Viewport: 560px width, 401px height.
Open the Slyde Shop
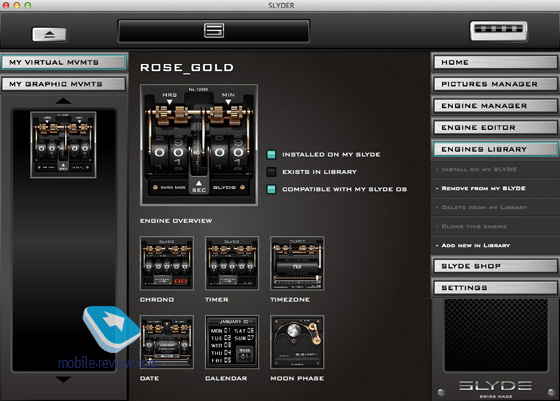pos(495,266)
